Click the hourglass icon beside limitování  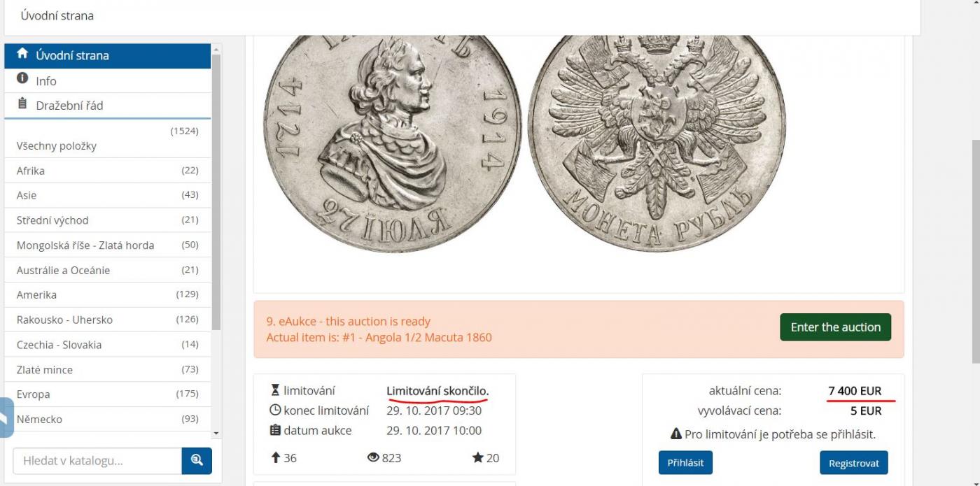275,390
